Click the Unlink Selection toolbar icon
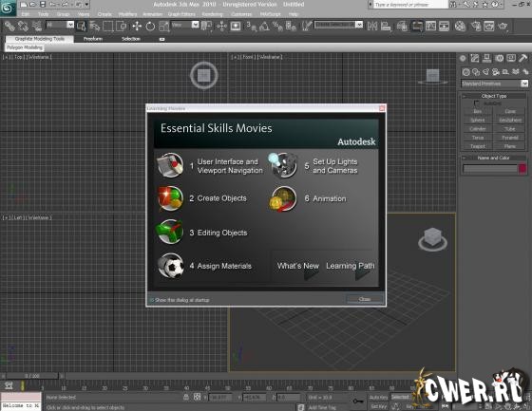532x411 pixels. point(23,27)
